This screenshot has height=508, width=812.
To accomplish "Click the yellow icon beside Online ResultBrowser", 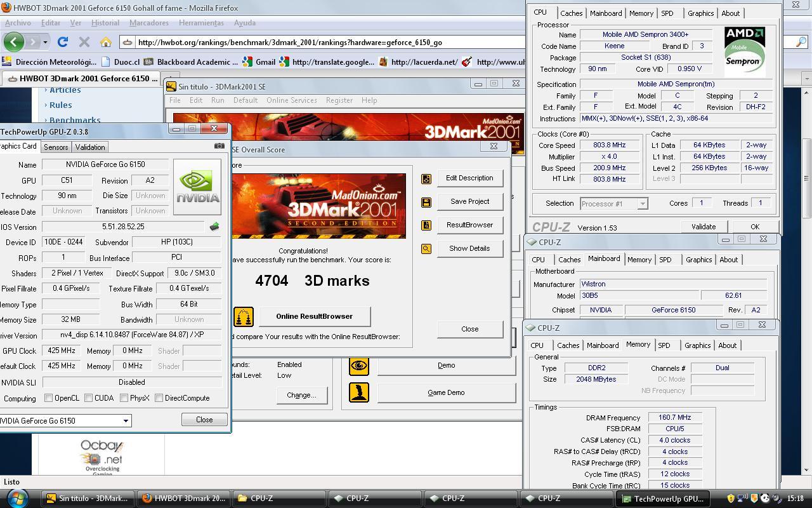I will click(x=244, y=316).
